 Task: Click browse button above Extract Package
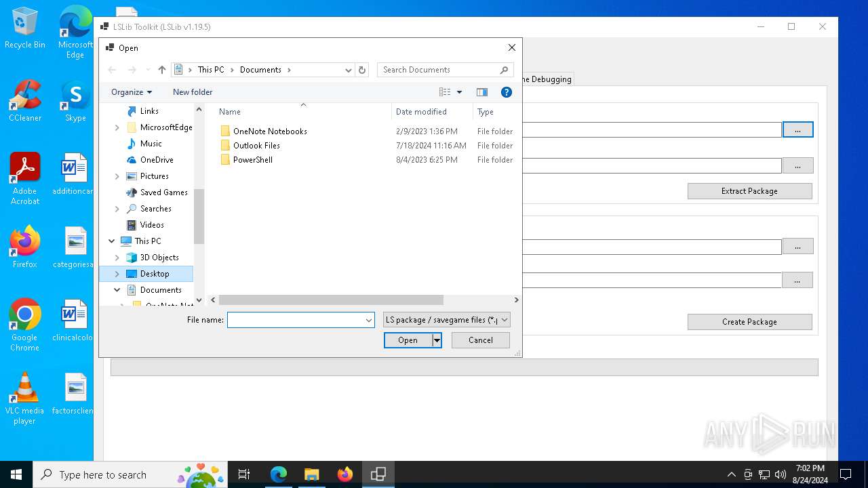(x=797, y=165)
